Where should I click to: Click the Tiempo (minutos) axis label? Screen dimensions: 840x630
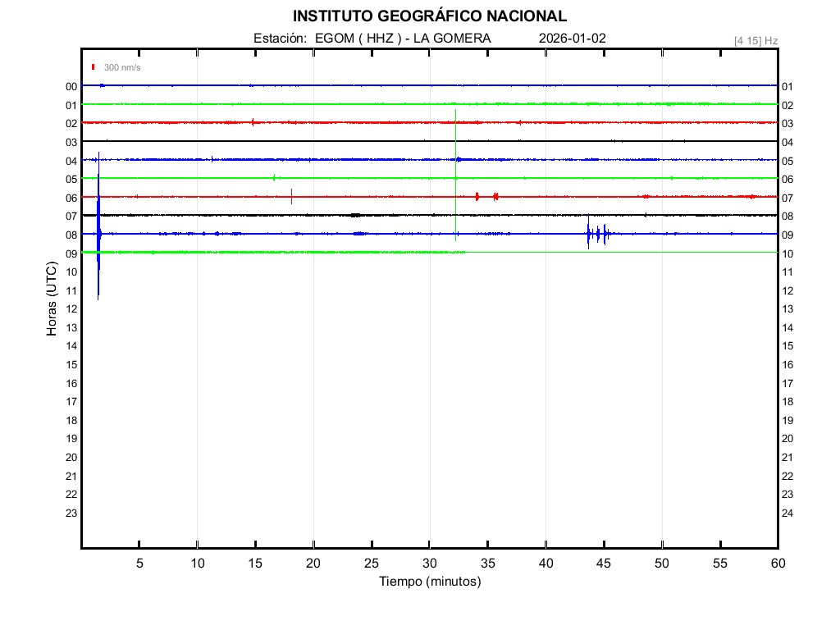tap(430, 582)
